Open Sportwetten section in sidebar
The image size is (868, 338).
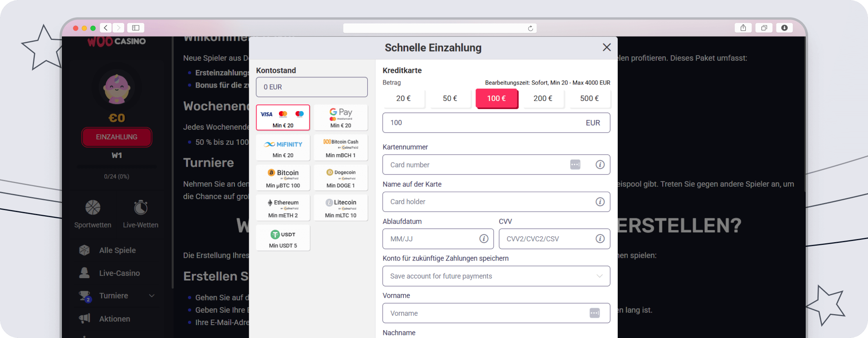[93, 214]
